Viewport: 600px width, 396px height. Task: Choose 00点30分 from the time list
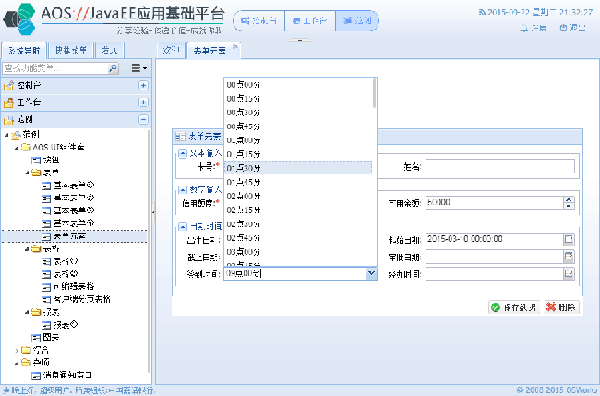297,112
